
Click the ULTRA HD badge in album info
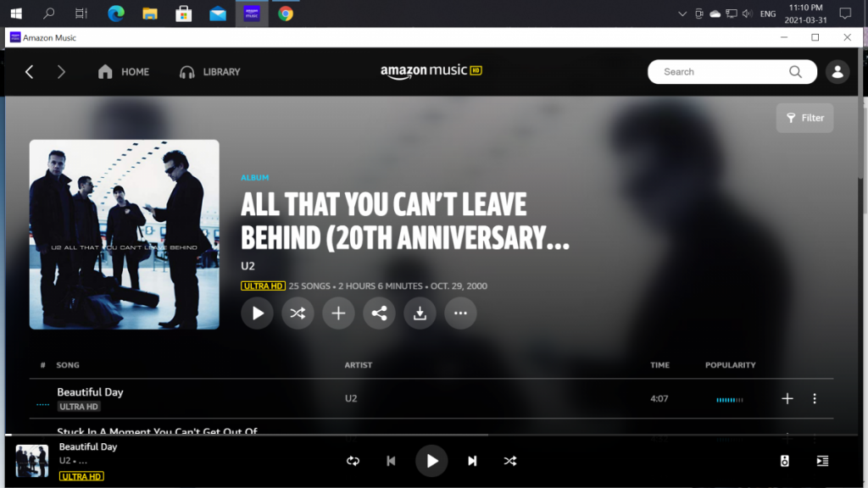[x=263, y=286]
